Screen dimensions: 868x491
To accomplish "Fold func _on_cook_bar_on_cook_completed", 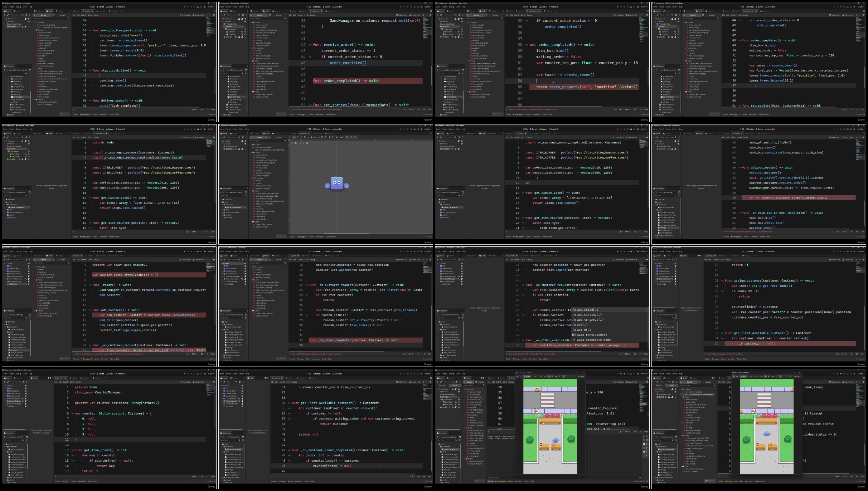I will point(740,213).
